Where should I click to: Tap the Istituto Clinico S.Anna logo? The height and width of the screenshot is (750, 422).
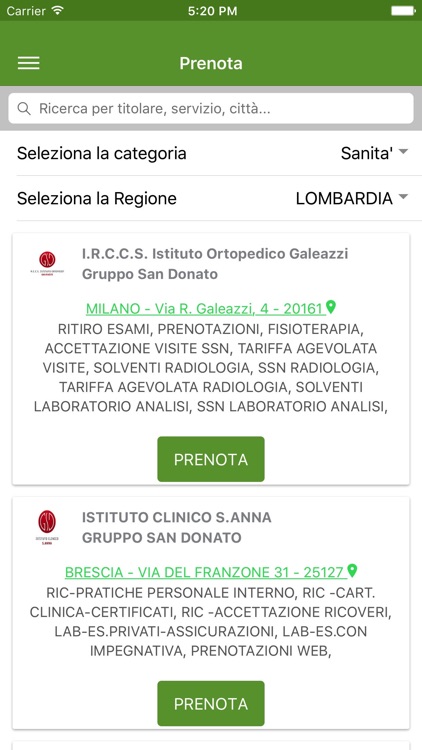(x=47, y=528)
